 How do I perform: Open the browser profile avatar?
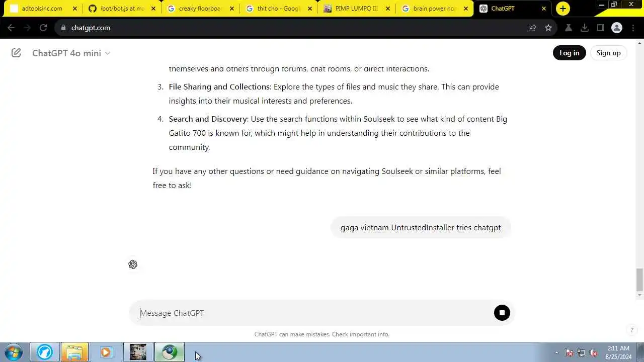tap(617, 28)
